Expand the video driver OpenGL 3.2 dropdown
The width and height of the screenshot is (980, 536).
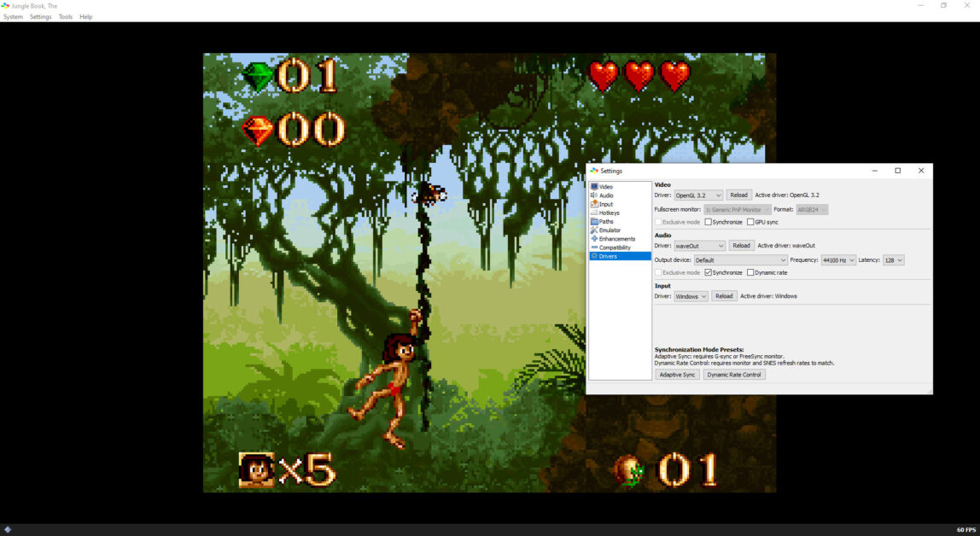[x=697, y=195]
